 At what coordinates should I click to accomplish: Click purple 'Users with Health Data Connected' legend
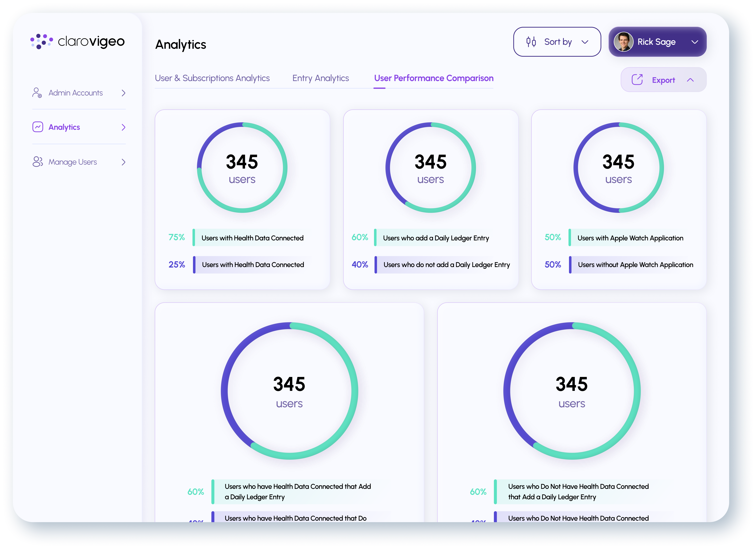[x=253, y=264]
